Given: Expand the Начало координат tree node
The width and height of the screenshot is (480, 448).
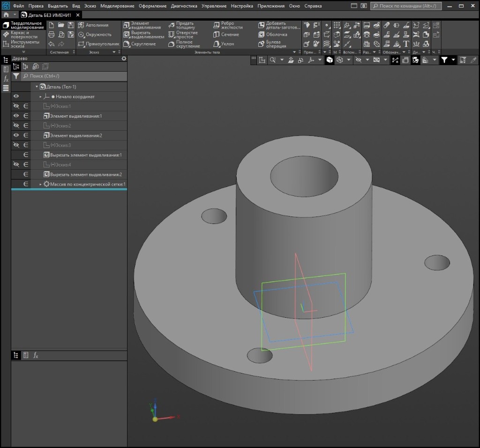Looking at the screenshot, I should pyautogui.click(x=40, y=97).
